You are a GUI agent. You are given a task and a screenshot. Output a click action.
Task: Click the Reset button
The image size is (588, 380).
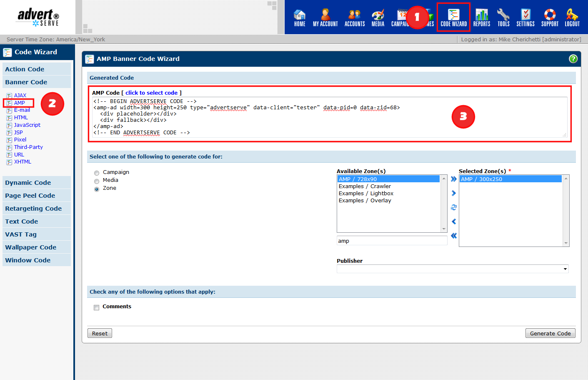point(100,333)
